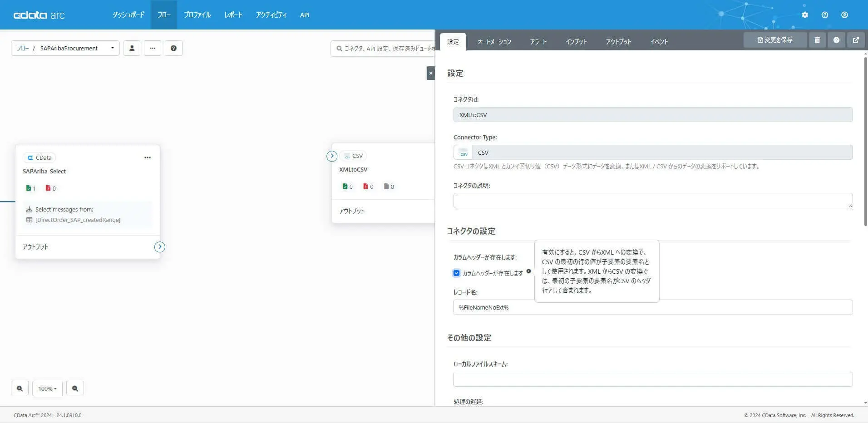This screenshot has width=868, height=423.
Task: Click the レコード名 input field
Action: pos(653,307)
